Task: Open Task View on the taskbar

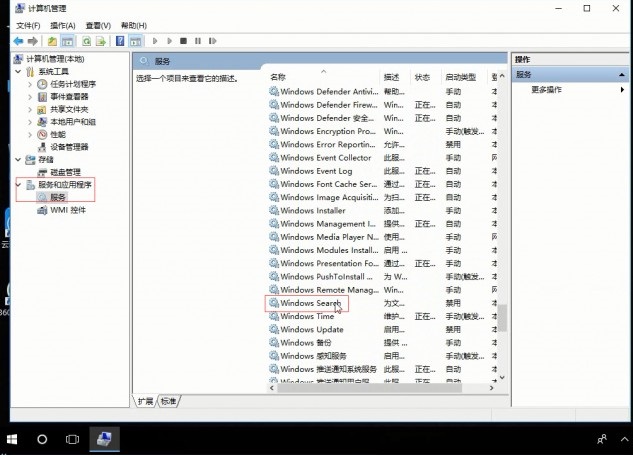Action: click(x=72, y=439)
